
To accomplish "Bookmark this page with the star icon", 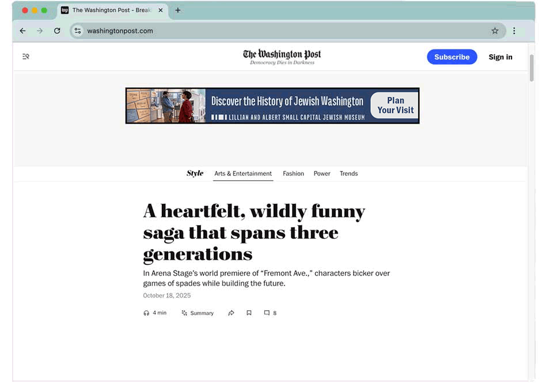I will tap(495, 31).
